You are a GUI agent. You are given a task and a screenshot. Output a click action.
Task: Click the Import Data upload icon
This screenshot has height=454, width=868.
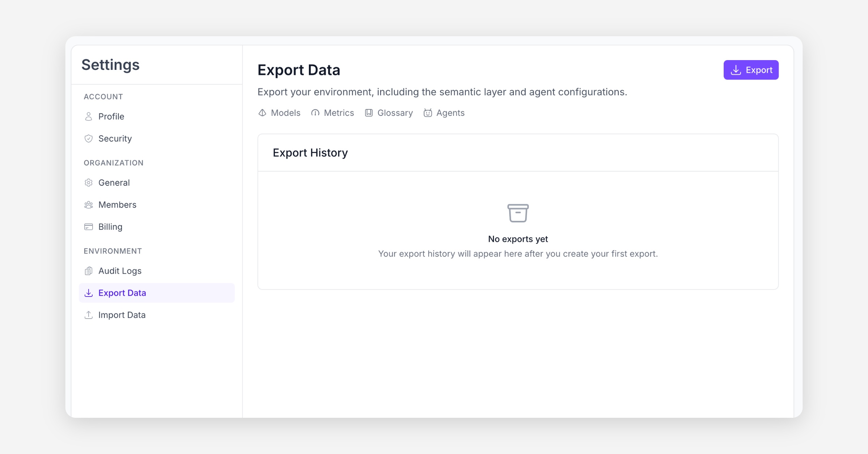point(88,315)
